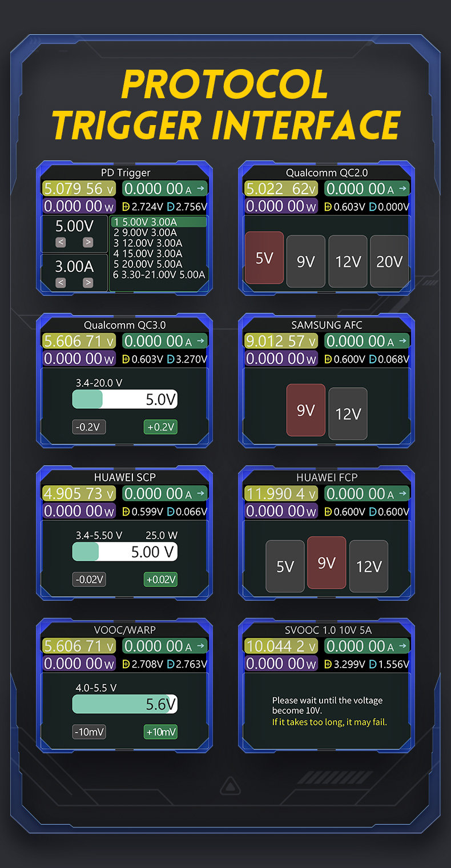This screenshot has height=868, width=451.
Task: Click the yellow D+ icon in SVOOC panel
Action: click(x=328, y=664)
